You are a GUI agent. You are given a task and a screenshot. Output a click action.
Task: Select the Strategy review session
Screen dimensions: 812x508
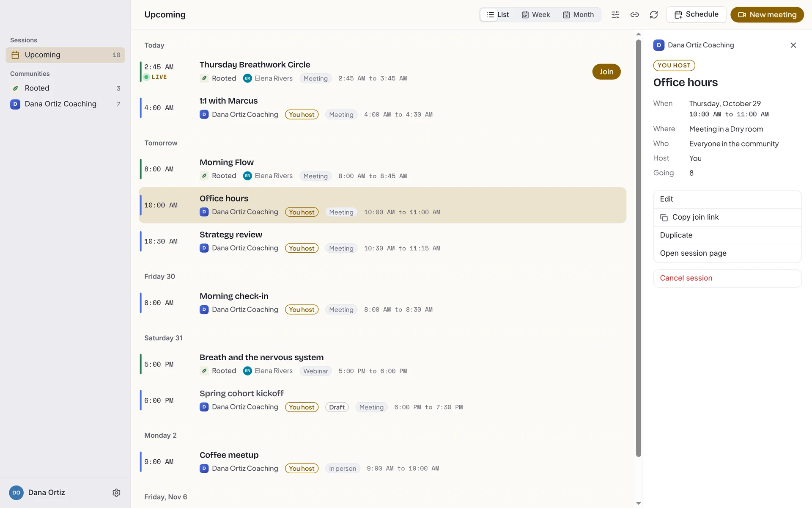(382, 241)
